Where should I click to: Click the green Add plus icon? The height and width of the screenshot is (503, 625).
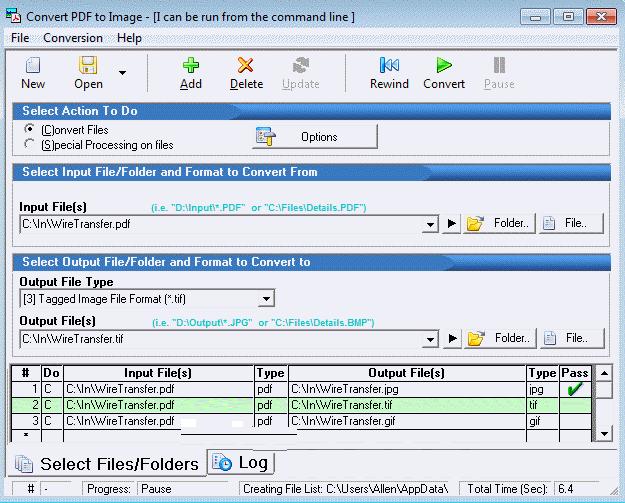191,65
